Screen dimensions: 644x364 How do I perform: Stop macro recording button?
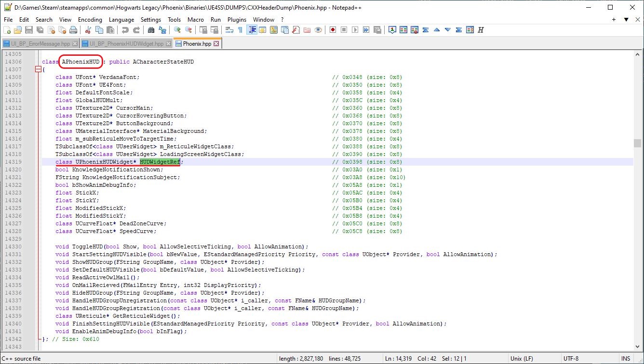(344, 30)
